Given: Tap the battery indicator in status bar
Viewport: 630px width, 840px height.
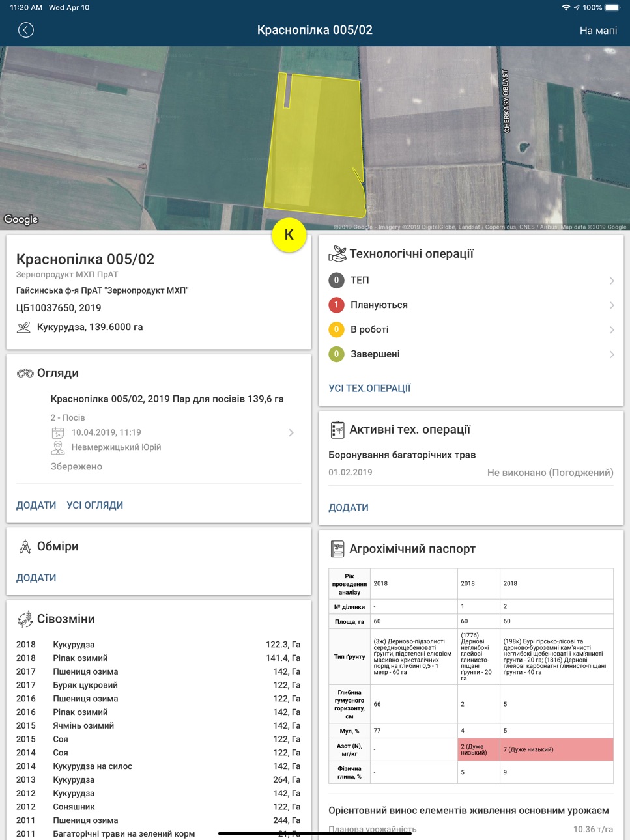Looking at the screenshot, I should tap(612, 8).
